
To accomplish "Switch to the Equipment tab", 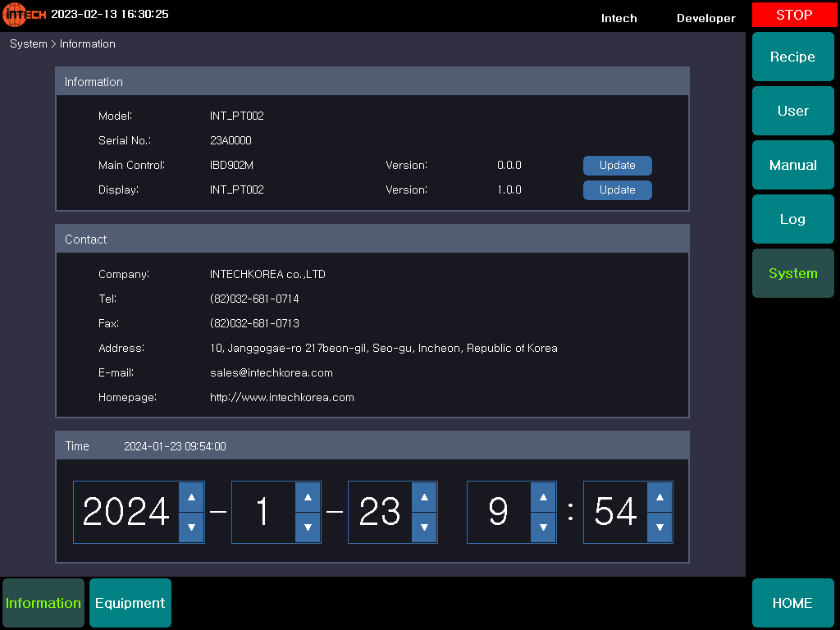I will [x=130, y=603].
